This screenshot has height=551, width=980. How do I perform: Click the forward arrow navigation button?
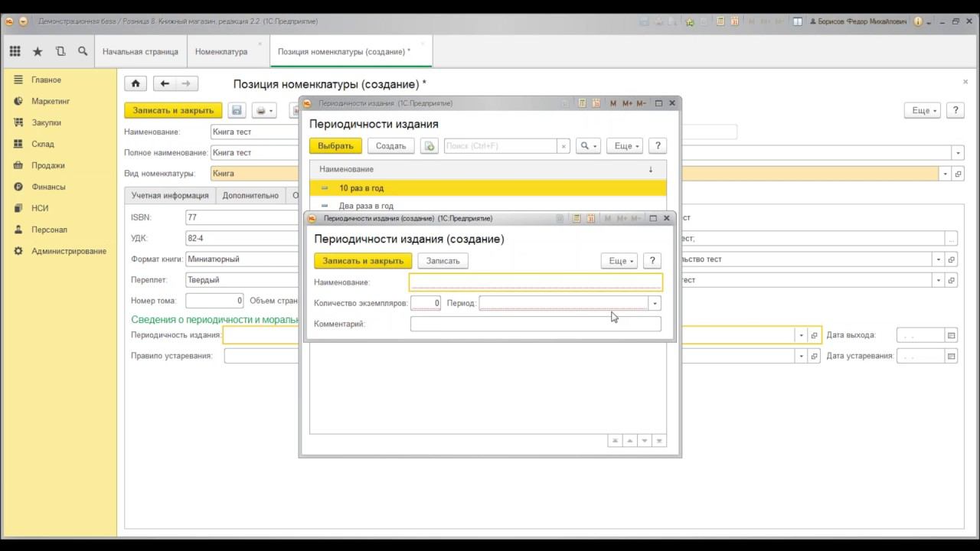point(186,83)
